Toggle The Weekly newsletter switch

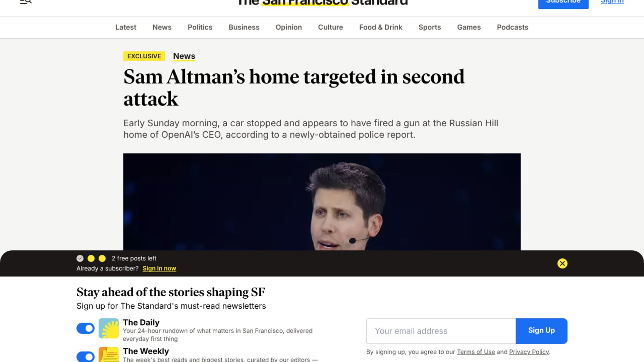(86, 357)
